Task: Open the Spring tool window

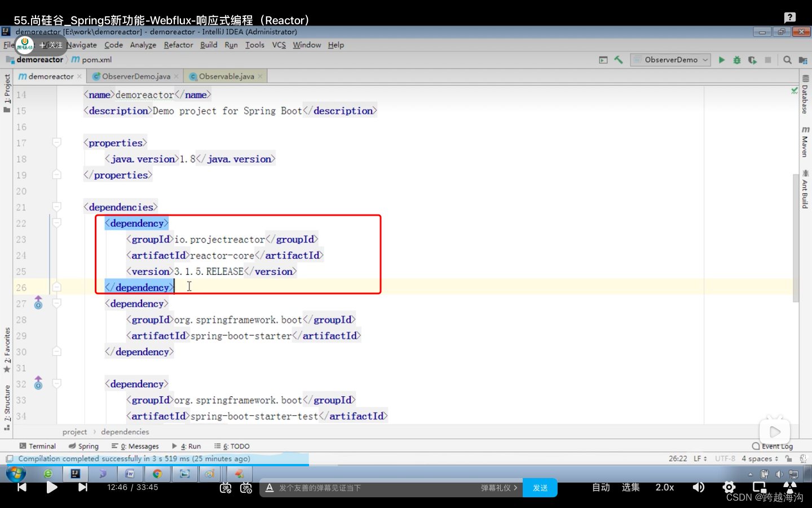Action: (83, 446)
